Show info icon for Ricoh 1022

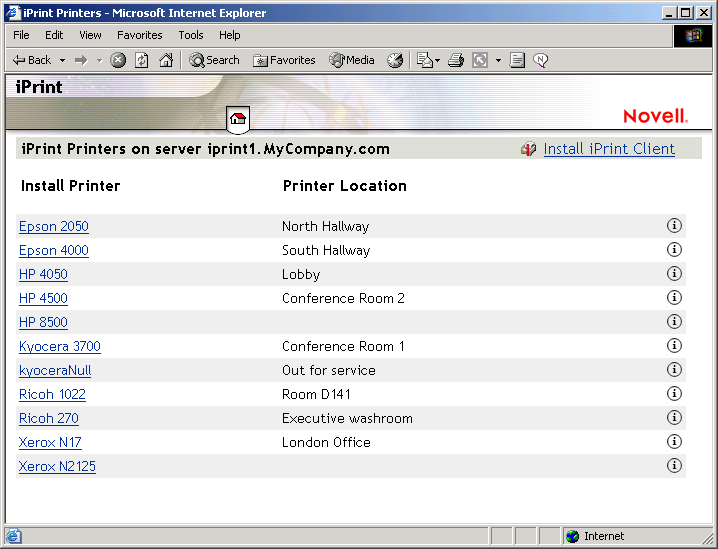(x=674, y=393)
